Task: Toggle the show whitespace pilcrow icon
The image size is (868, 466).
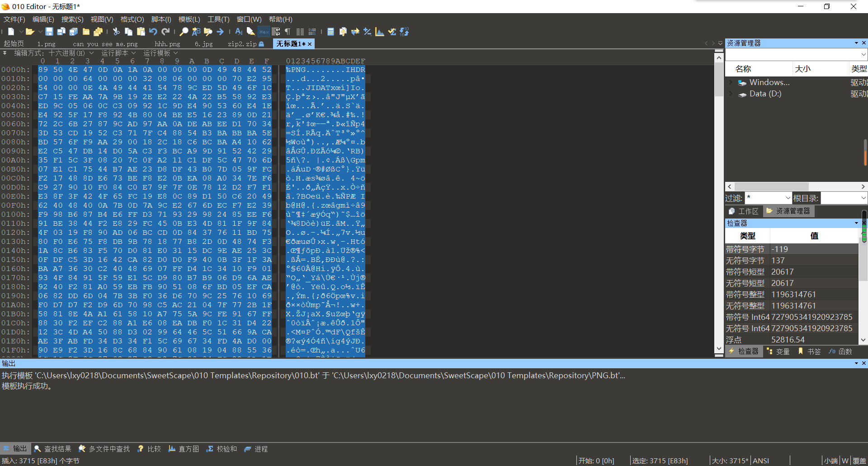Action: (x=288, y=32)
